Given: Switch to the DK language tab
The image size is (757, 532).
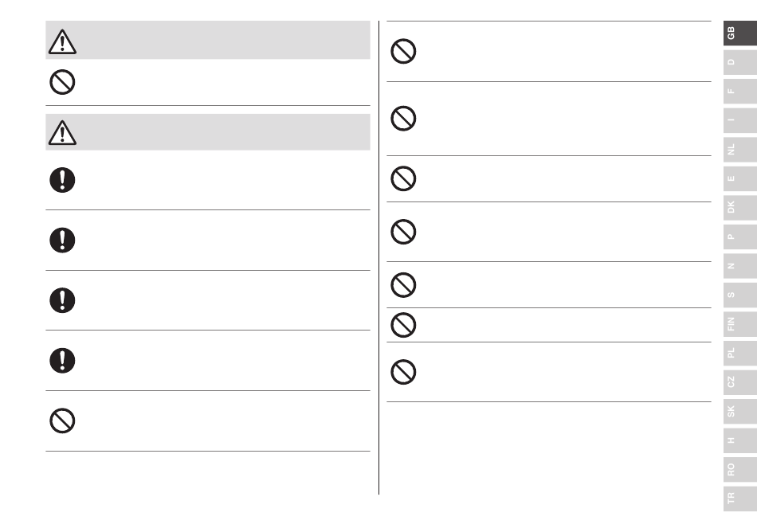Looking at the screenshot, I should coord(740,207).
